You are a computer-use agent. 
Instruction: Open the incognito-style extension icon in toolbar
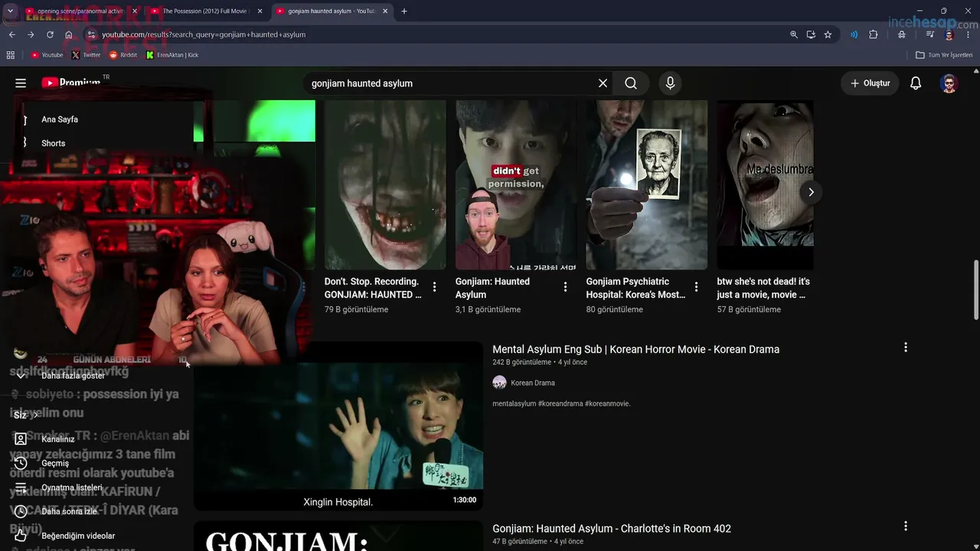[902, 34]
